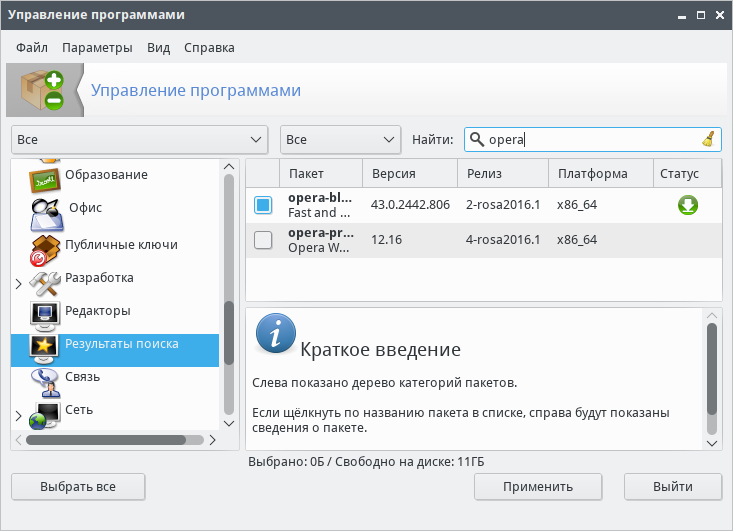Screen dimensions: 733x531
Task: Open the Файл menu
Action: (x=32, y=47)
